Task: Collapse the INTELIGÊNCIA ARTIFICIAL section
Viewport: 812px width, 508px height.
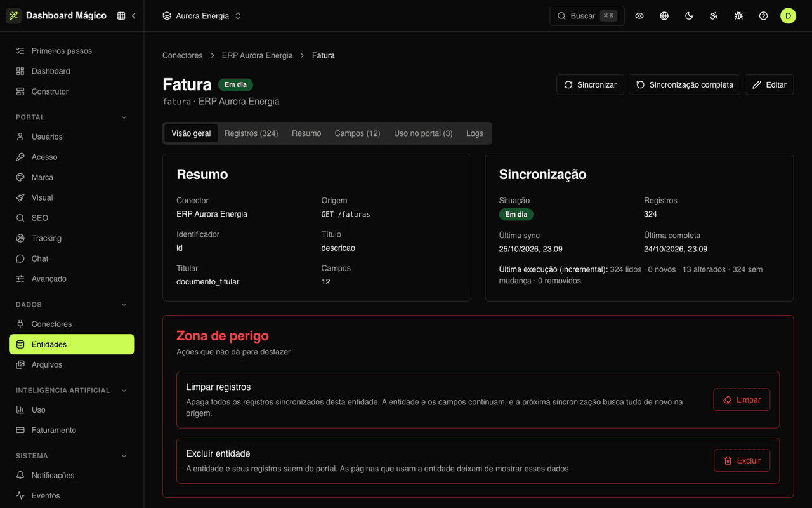Action: point(72,390)
